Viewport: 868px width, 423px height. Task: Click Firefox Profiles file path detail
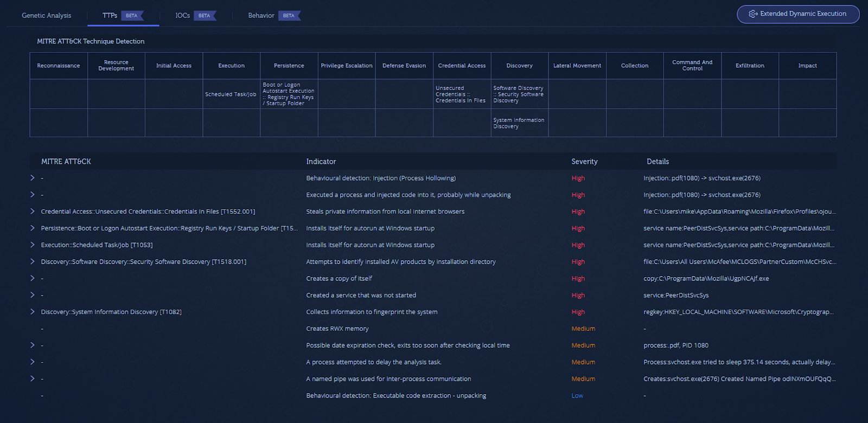click(x=740, y=211)
